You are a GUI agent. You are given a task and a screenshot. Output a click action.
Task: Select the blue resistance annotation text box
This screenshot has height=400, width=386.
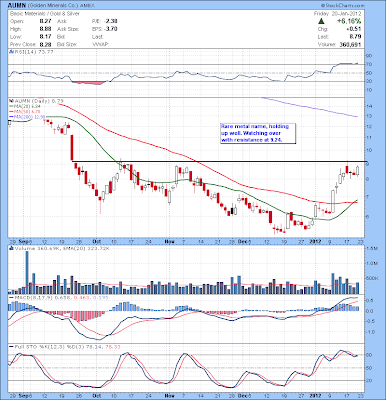(258, 133)
